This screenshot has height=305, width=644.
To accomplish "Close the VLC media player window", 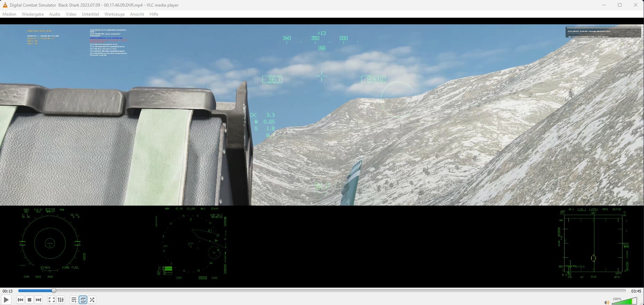I will click(x=636, y=5).
